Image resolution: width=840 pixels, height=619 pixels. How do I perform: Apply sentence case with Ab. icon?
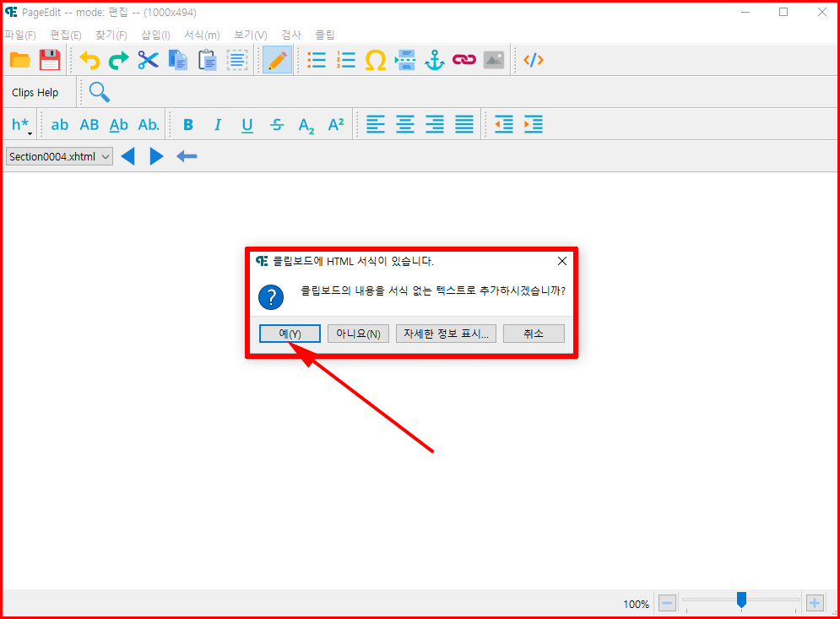[x=149, y=125]
